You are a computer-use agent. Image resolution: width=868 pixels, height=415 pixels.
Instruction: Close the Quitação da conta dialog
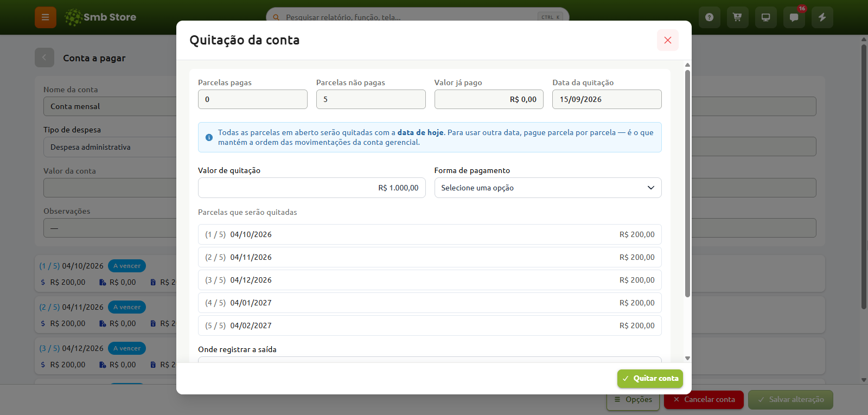[668, 40]
